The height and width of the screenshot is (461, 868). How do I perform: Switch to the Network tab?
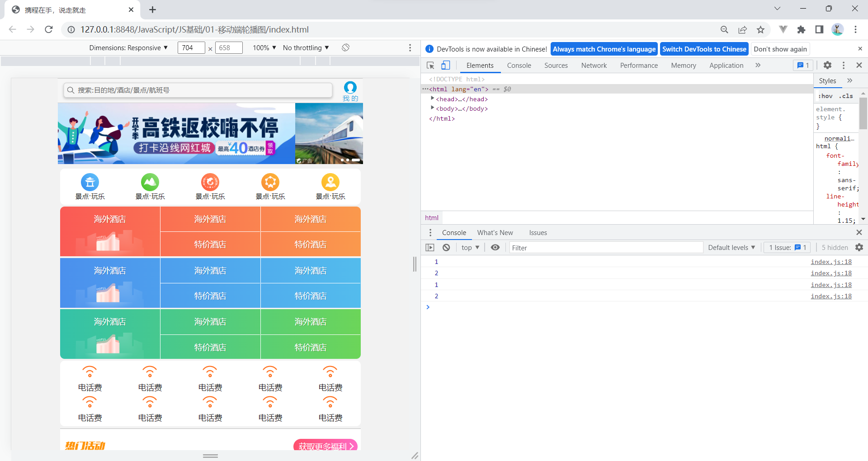point(594,65)
